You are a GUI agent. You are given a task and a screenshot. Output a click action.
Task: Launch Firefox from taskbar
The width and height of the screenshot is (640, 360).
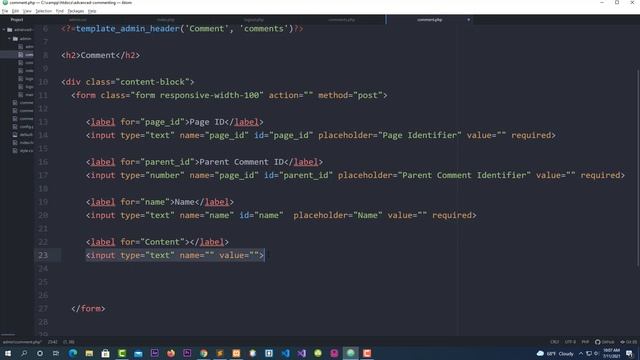click(171, 353)
